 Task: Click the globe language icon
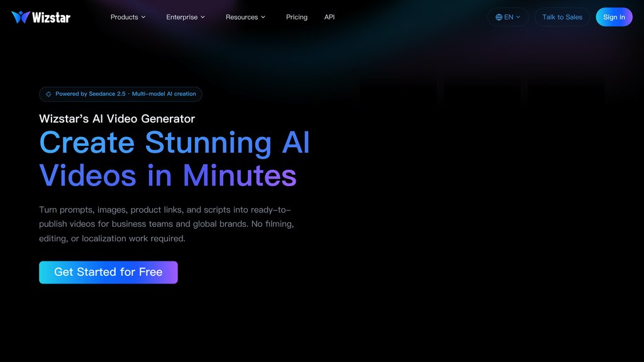pos(499,17)
